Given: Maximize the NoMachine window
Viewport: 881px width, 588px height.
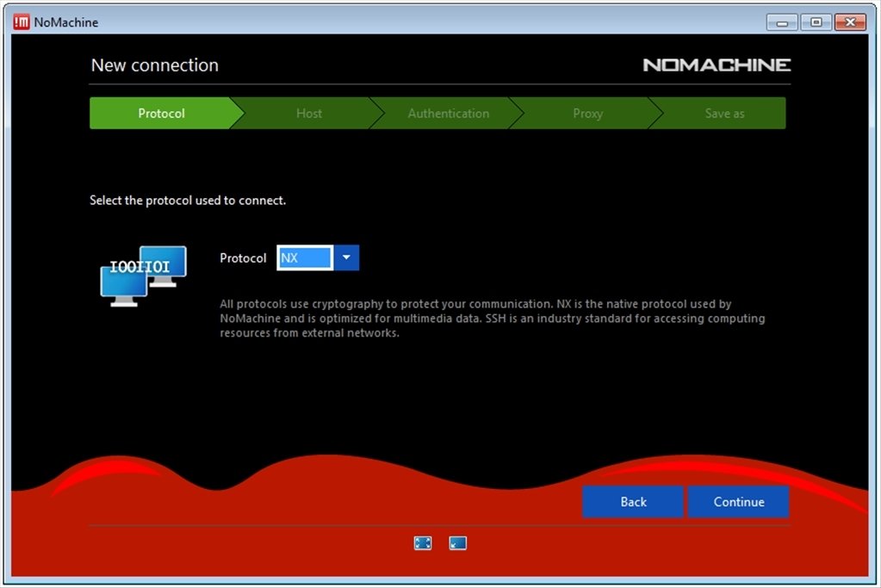Looking at the screenshot, I should click(x=816, y=22).
